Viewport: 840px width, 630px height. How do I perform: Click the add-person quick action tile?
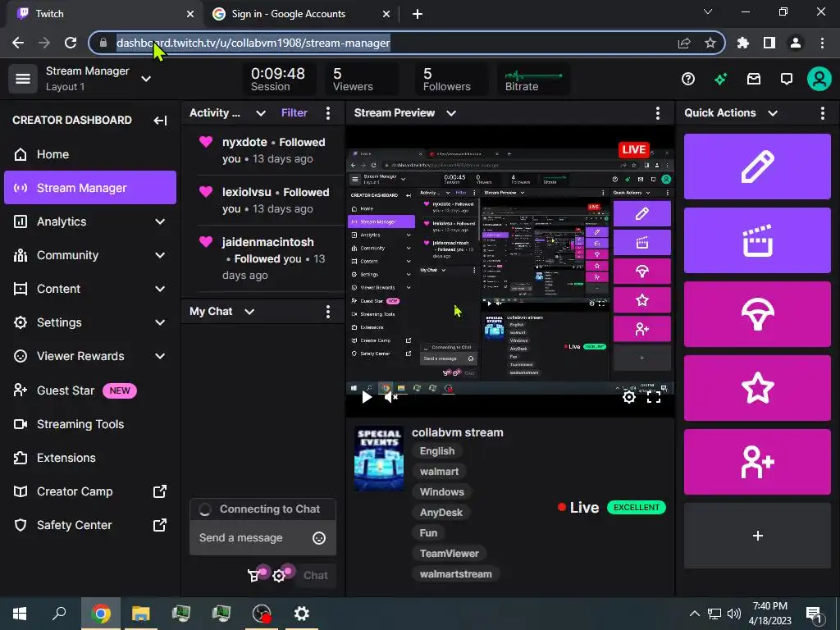tap(757, 462)
